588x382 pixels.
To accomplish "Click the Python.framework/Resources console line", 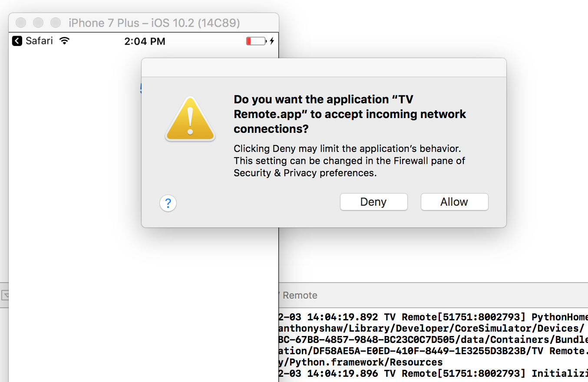I will tap(361, 362).
